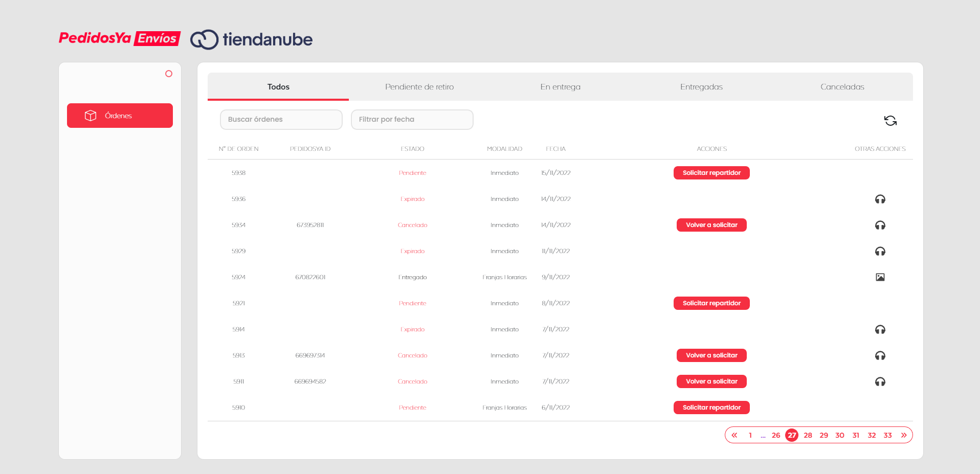Go to page 32
Image resolution: width=980 pixels, height=474 pixels.
coord(872,435)
